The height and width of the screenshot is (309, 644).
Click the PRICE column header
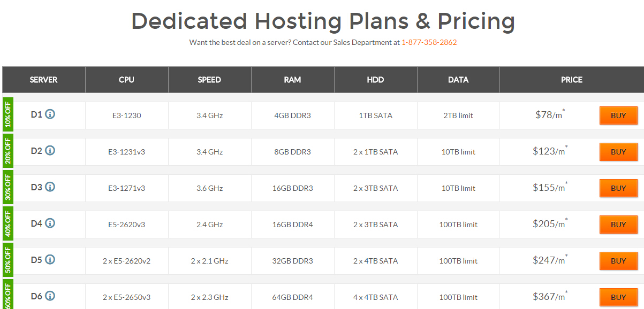pos(572,80)
